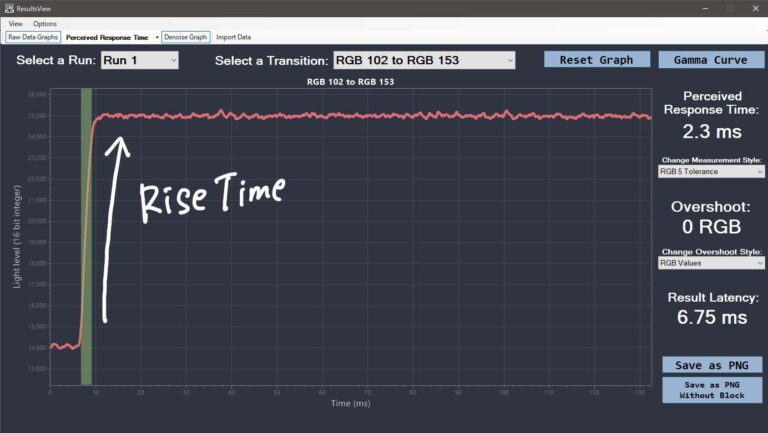Toggle the Denoise Graph option
Screen dimensions: 768x433
[185, 37]
